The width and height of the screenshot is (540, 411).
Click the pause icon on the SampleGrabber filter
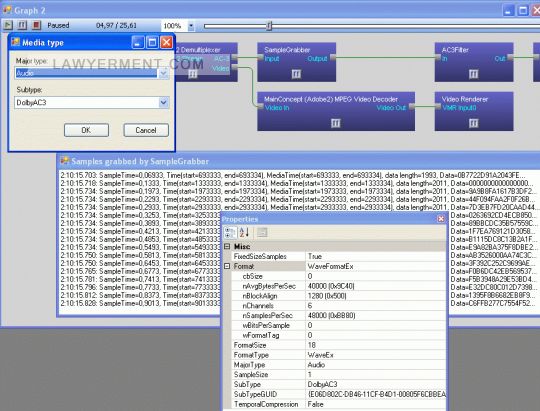click(x=296, y=73)
